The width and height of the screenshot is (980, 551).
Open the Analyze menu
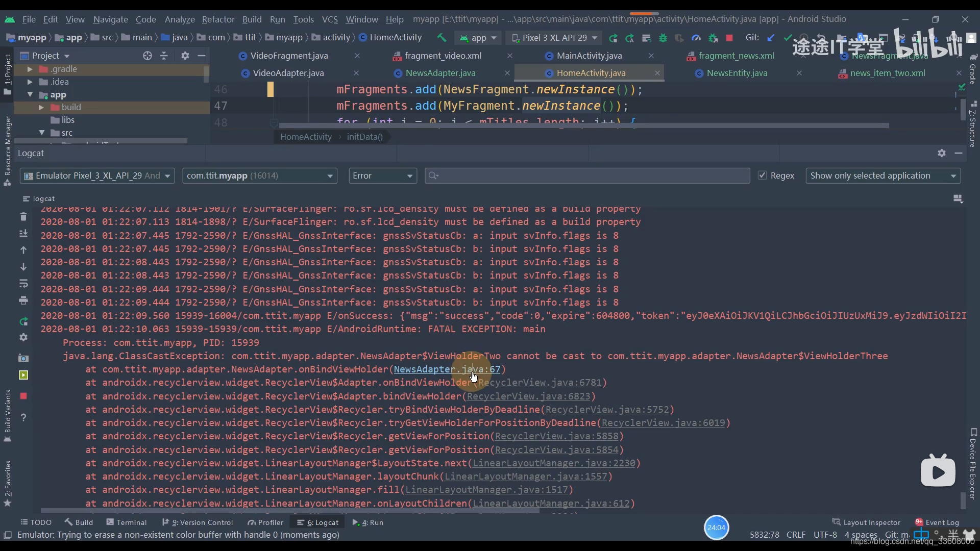click(x=180, y=19)
